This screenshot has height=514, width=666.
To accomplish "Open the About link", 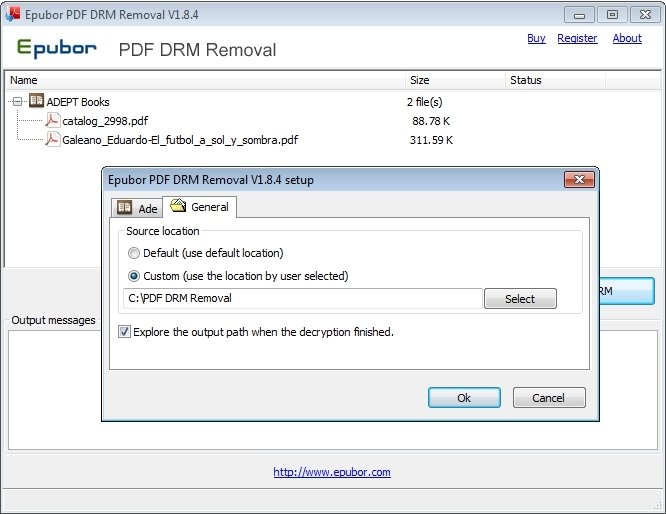I will 627,38.
